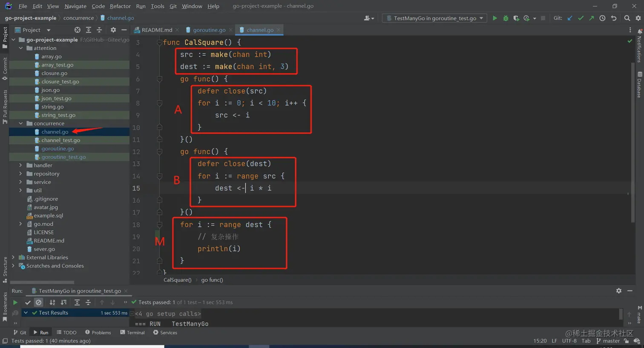Open IDE settings via the top-right gear icon
This screenshot has height=348, width=644.
(x=638, y=18)
